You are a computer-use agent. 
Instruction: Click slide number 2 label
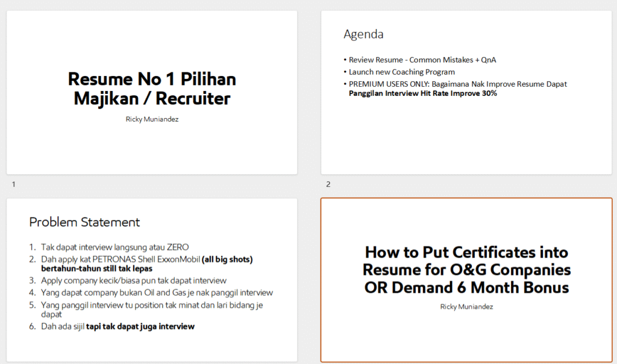point(328,184)
